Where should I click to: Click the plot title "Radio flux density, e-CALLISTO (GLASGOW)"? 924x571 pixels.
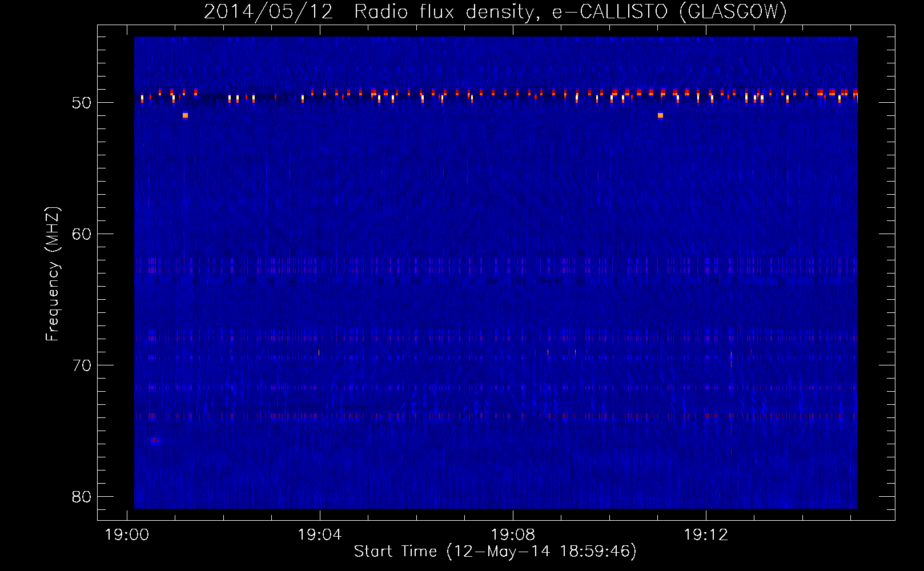(570, 11)
